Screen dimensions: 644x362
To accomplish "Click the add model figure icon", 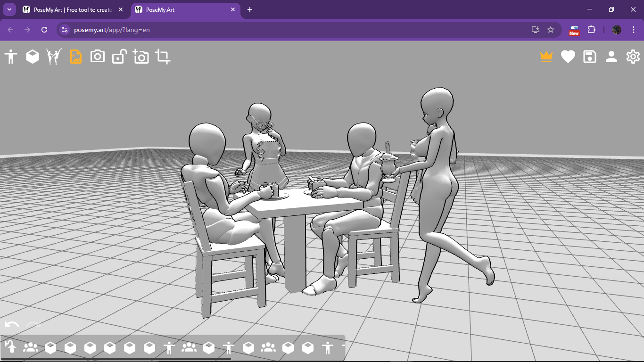I will click(x=11, y=57).
